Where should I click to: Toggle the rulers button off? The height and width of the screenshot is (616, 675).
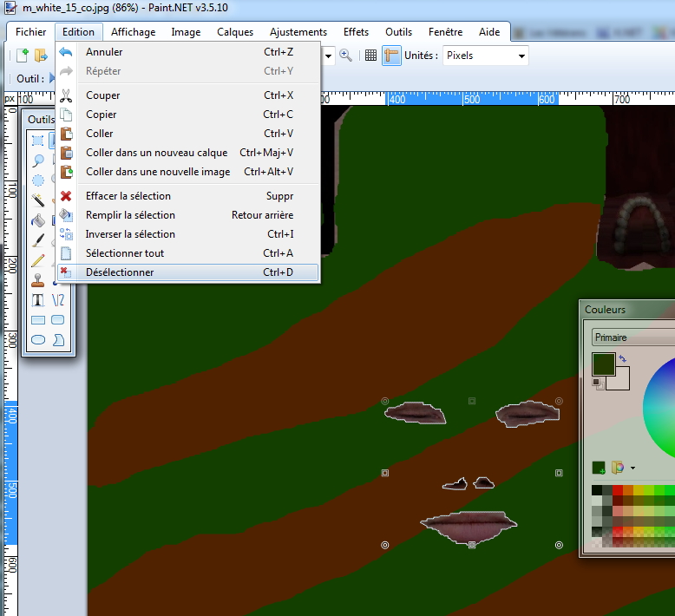(391, 56)
